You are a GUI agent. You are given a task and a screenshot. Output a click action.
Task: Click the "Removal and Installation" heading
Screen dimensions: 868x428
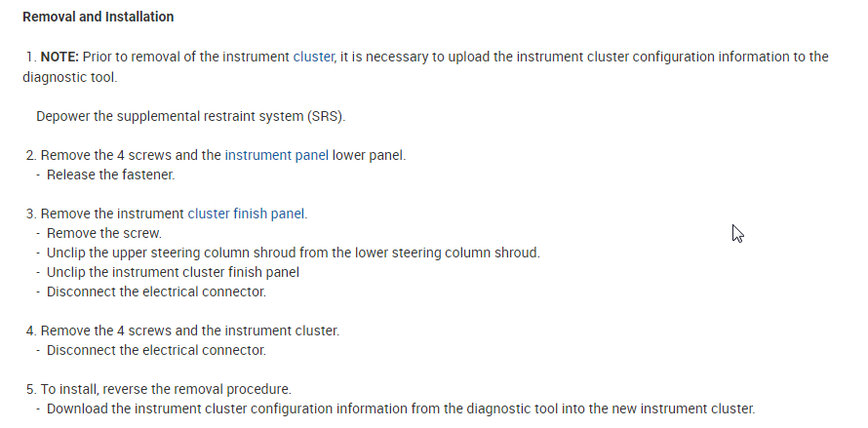pos(98,18)
